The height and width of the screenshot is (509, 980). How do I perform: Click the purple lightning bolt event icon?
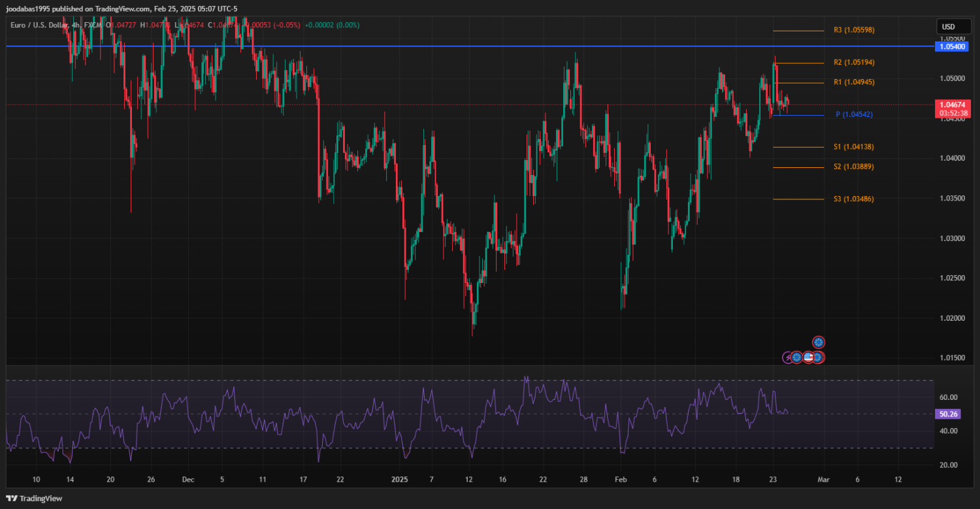point(787,357)
